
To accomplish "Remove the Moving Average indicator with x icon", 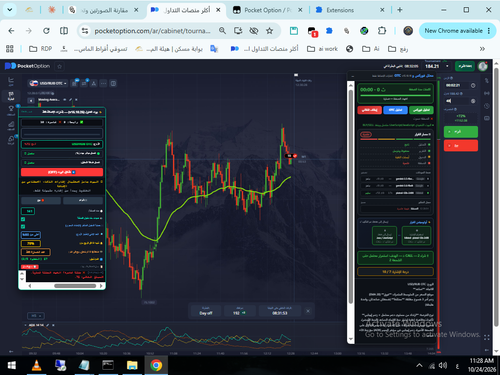I will click(x=76, y=100).
